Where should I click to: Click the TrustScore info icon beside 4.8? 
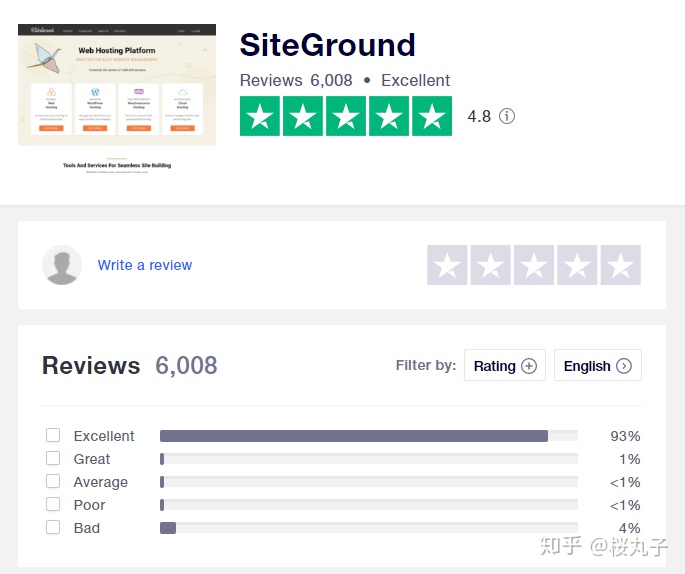(x=507, y=116)
